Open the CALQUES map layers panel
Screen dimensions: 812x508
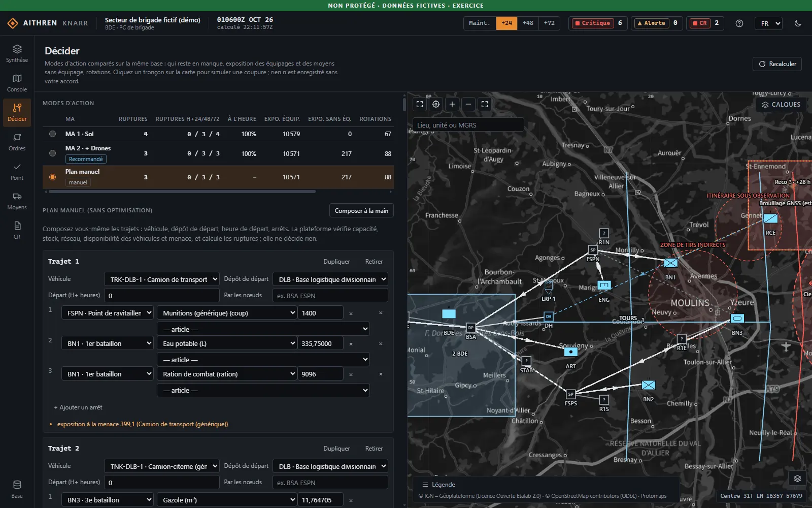click(x=781, y=105)
